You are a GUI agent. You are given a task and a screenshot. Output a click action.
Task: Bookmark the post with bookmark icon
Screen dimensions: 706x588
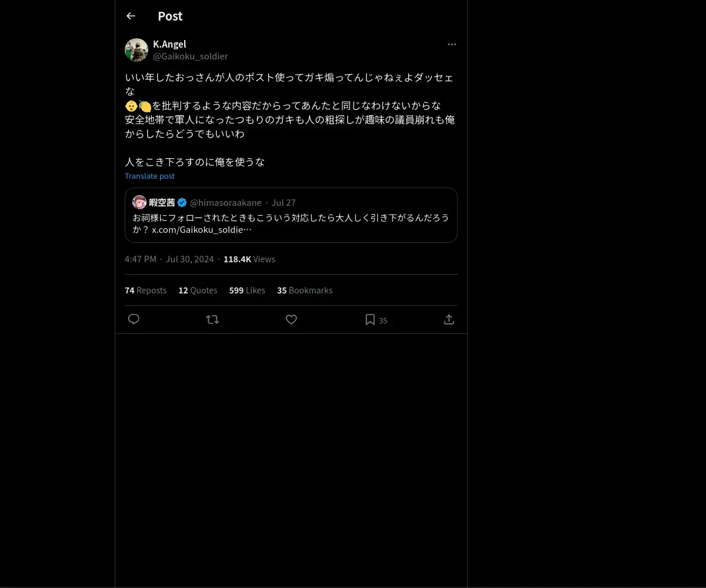[370, 319]
